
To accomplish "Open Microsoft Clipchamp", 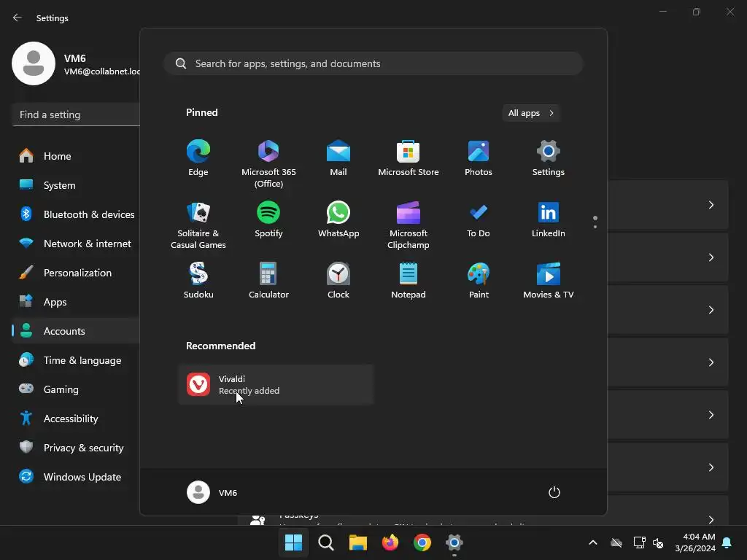I will (409, 225).
